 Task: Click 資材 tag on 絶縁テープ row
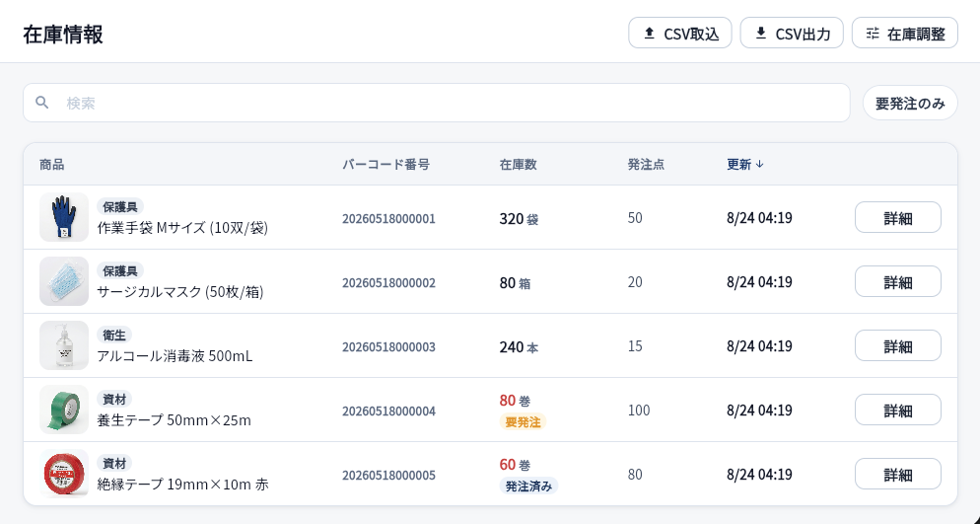pos(114,463)
